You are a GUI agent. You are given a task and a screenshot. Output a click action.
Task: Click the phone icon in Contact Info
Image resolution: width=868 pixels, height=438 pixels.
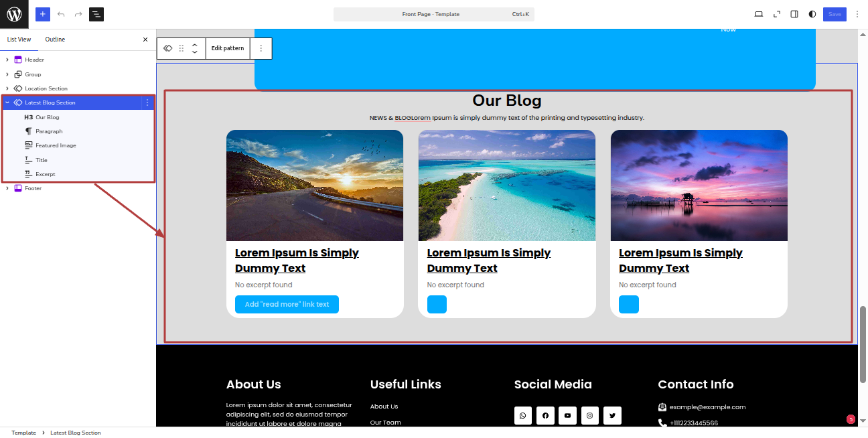[x=662, y=423]
